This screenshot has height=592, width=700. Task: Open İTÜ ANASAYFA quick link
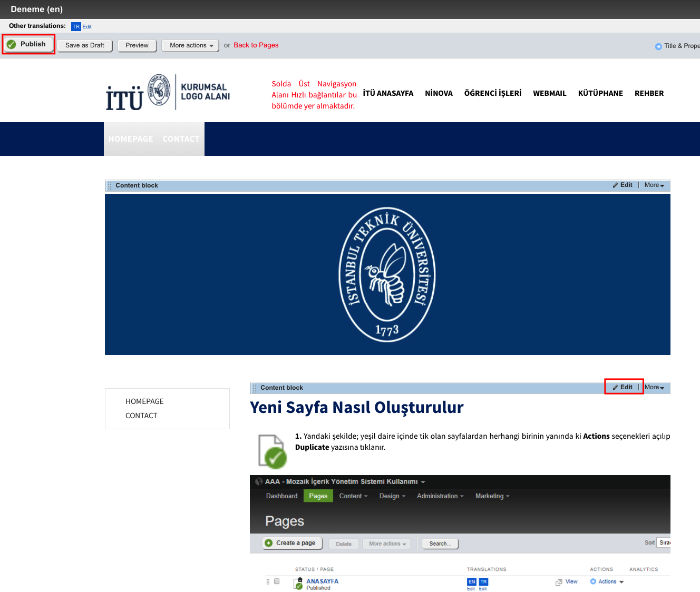388,93
